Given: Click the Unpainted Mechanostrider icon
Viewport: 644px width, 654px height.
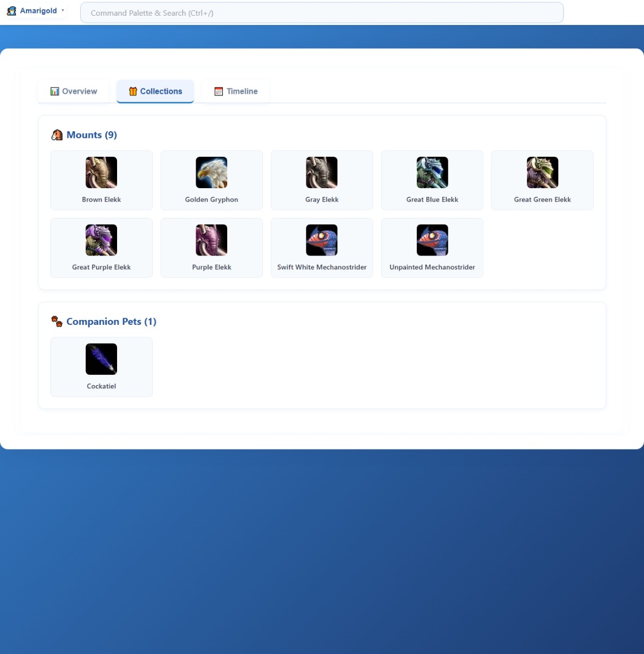Looking at the screenshot, I should click(x=432, y=240).
